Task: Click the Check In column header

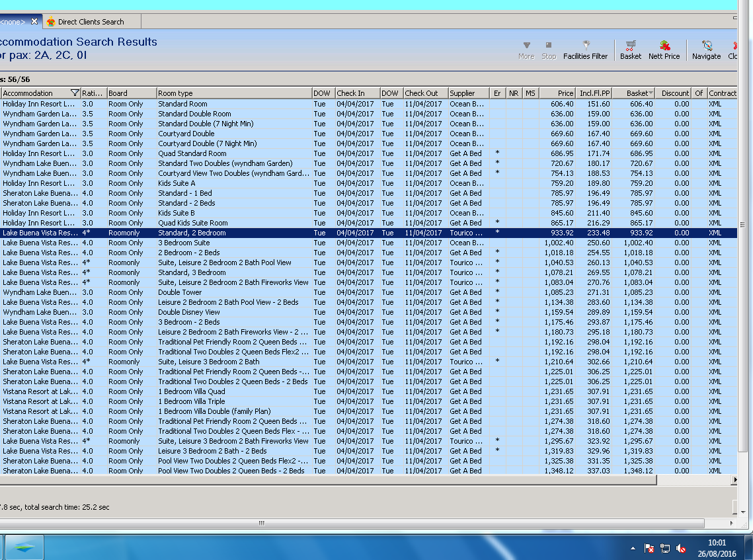Action: 357,93
